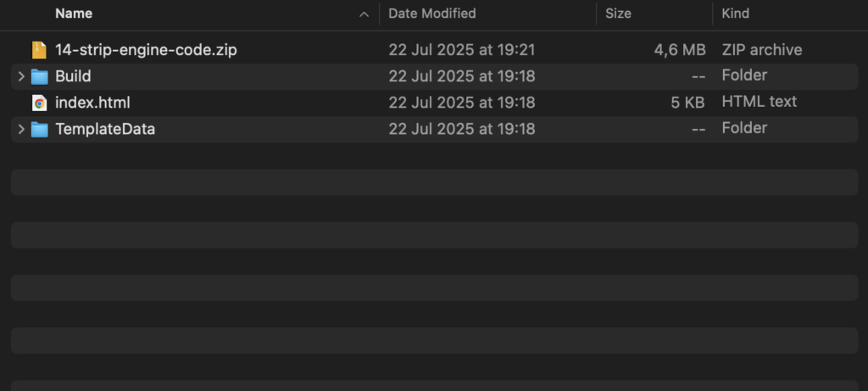Select the index.html file name

(x=92, y=103)
